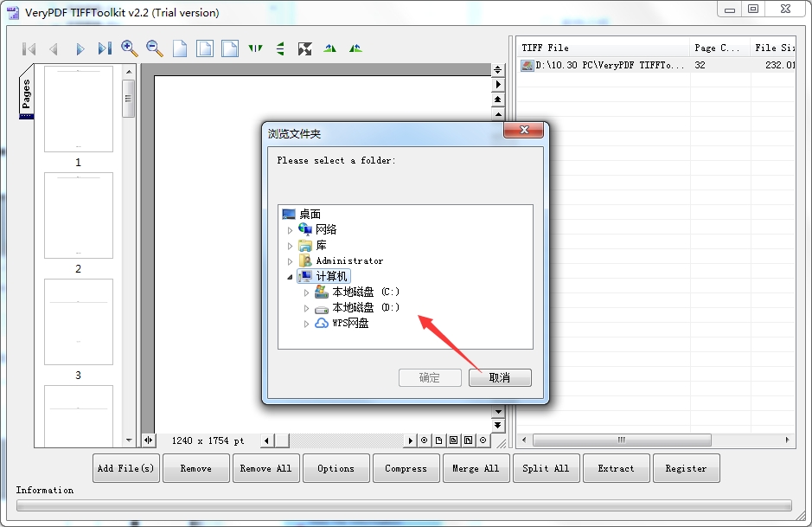Screen dimensions: 812x527
Task: Expand the WPS网盘 node
Action: click(x=307, y=324)
